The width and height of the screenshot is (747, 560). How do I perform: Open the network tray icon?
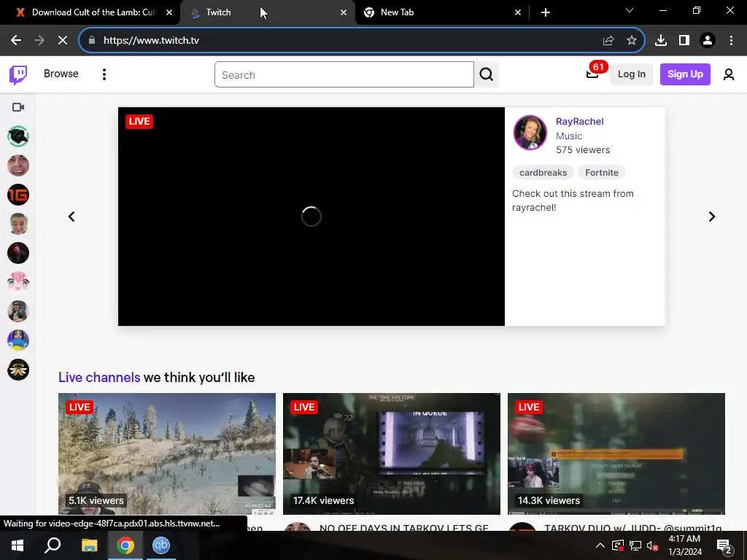[635, 545]
